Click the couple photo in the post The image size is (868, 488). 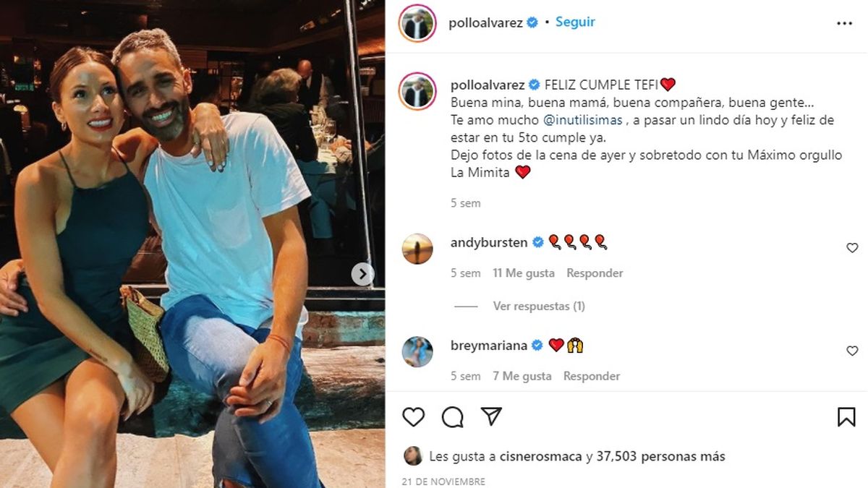[192, 244]
